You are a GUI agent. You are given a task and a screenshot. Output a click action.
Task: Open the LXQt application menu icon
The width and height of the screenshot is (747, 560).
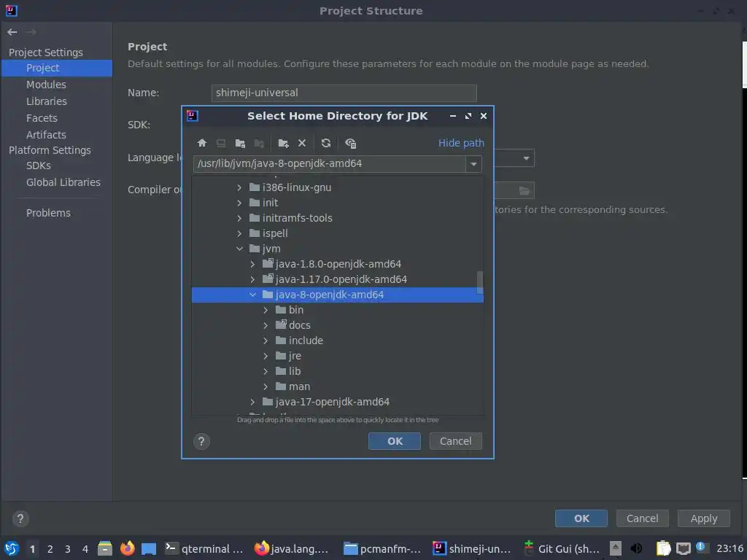(x=12, y=548)
